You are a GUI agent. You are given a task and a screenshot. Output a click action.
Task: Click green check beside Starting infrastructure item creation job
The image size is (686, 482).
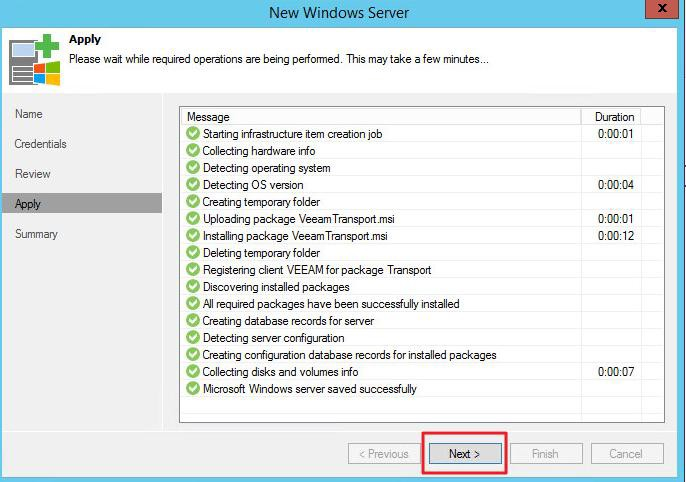coord(193,133)
